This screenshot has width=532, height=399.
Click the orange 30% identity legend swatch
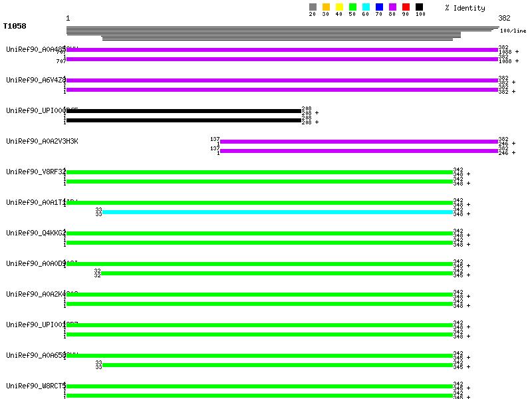(326, 7)
